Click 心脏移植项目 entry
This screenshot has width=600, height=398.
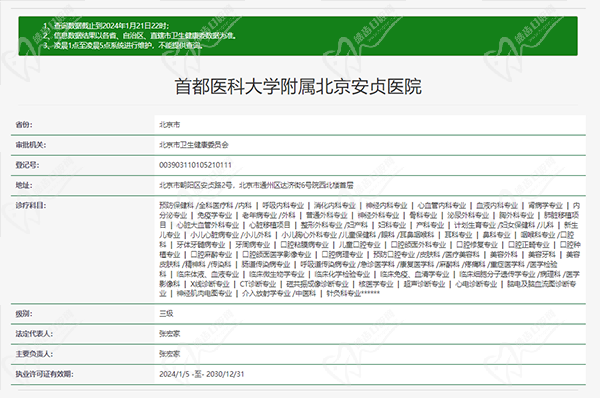(270, 225)
